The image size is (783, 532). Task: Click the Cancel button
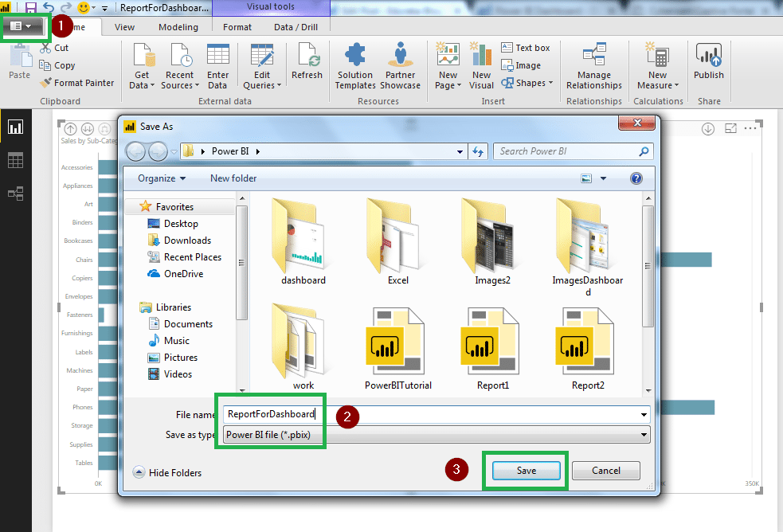tap(605, 471)
